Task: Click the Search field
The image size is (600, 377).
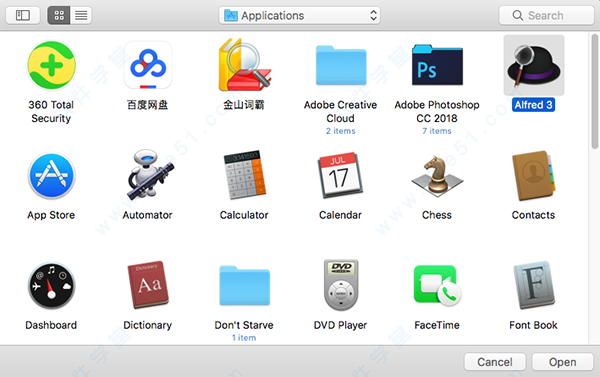Action: coord(546,15)
